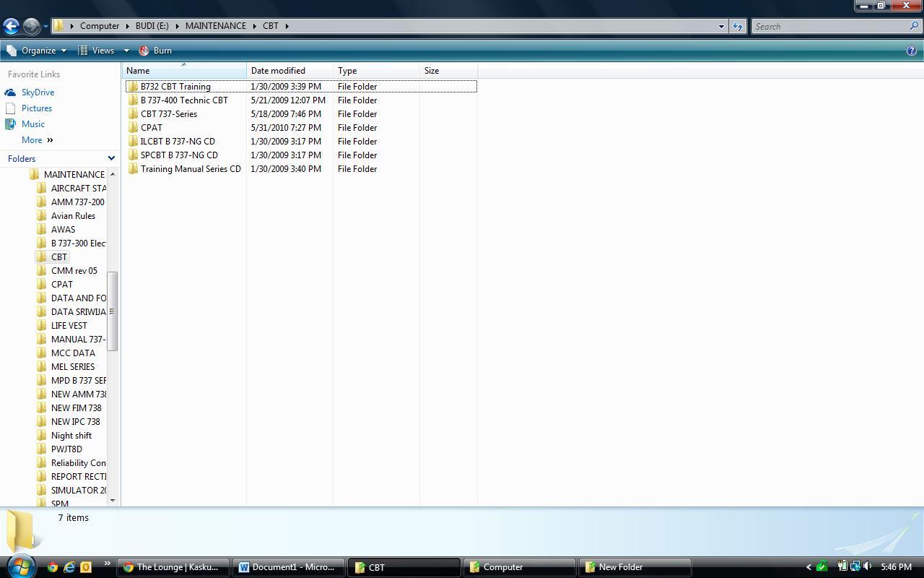Viewport: 924px width, 578px height.
Task: Select MCC DATA in the folder tree
Action: click(73, 353)
